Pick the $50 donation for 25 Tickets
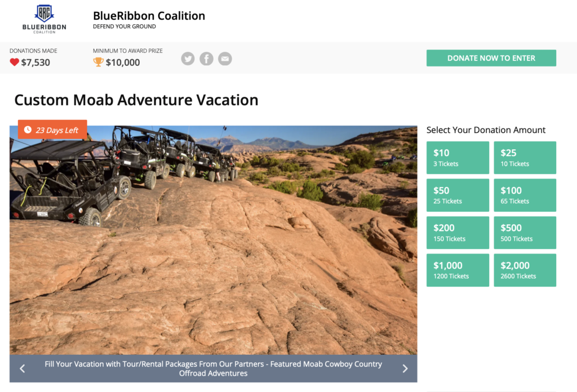Viewport: 577px width, 392px height. pos(458,195)
